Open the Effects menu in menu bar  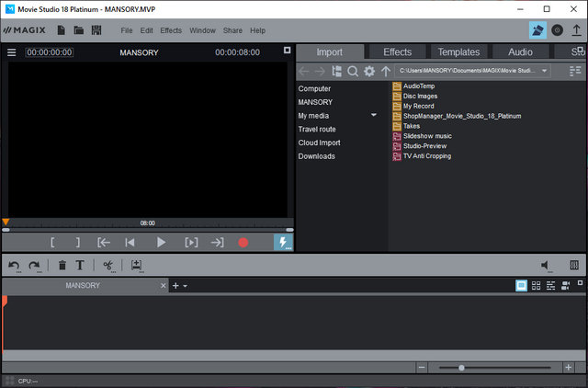[x=171, y=30]
